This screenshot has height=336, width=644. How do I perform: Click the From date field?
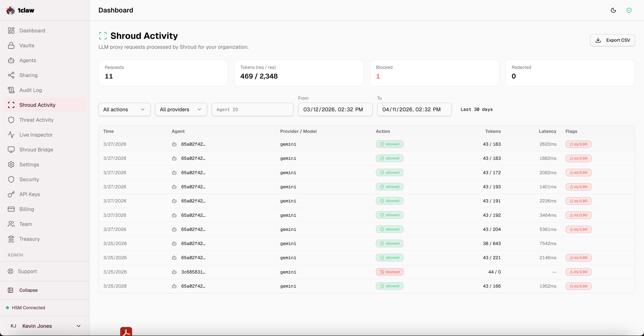335,109
